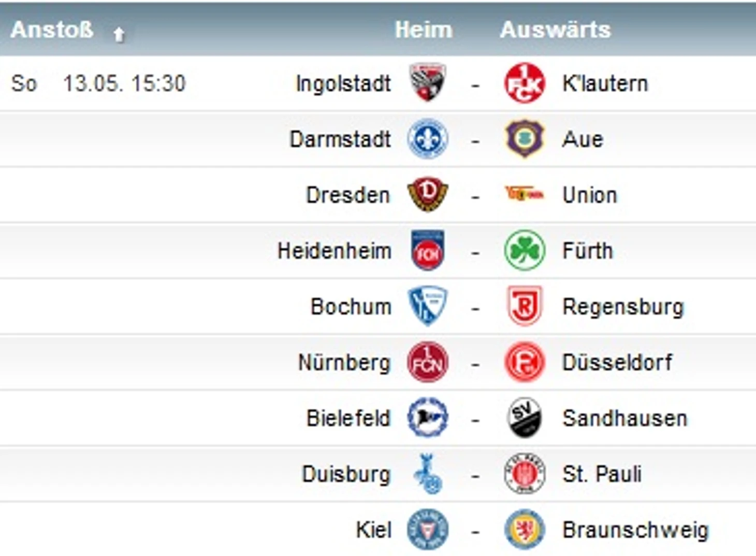Click the Düsseldorf F95 logo
This screenshot has height=556, width=756.
pos(524,362)
